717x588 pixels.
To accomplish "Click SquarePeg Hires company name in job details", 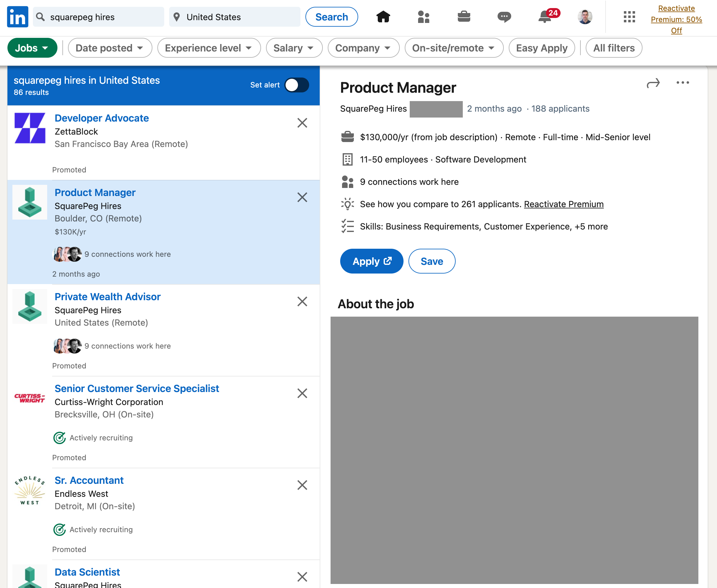I will (x=373, y=109).
